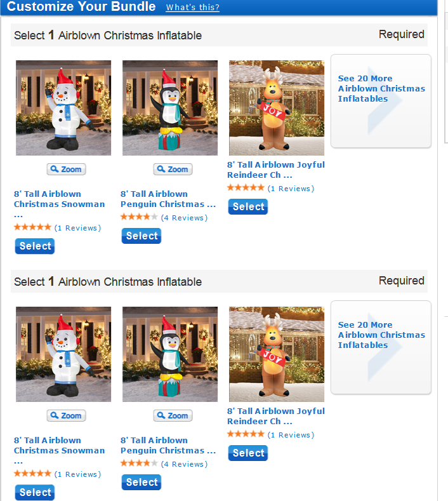Open the second section's '8' Tall Airblown Christmas Snowman' title link
This screenshot has width=448, height=501.
[60, 450]
